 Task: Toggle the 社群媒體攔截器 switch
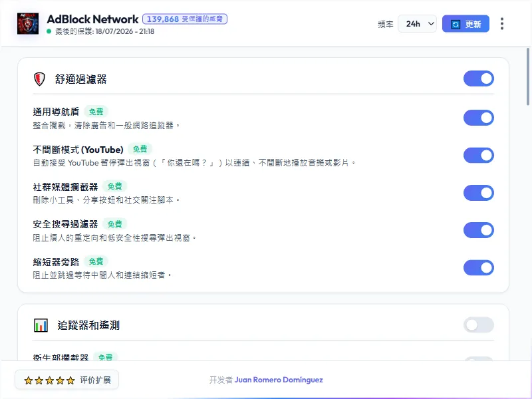click(478, 193)
